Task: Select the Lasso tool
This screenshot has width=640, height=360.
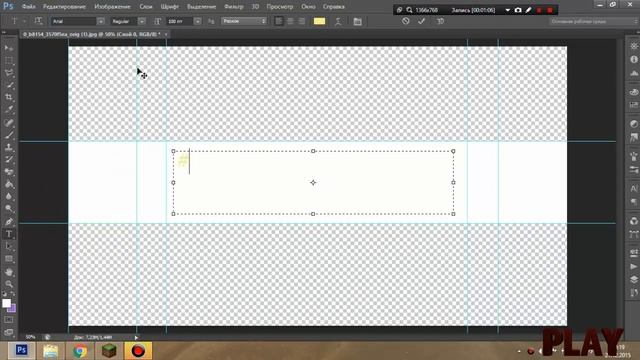Action: click(9, 73)
